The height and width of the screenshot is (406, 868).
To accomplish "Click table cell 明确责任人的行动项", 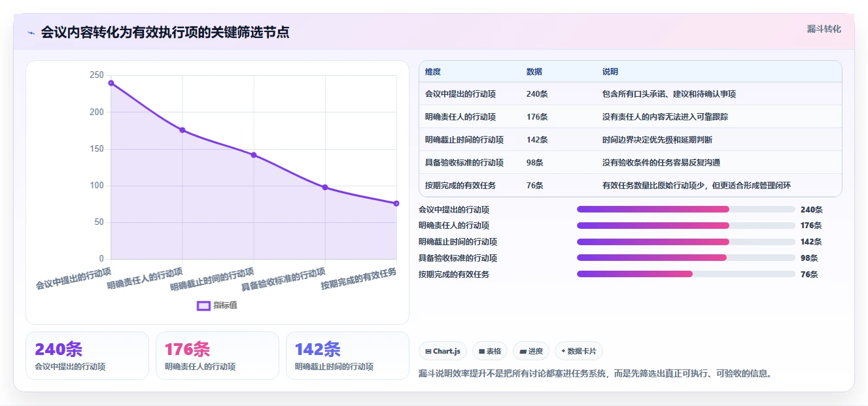I will pos(460,117).
